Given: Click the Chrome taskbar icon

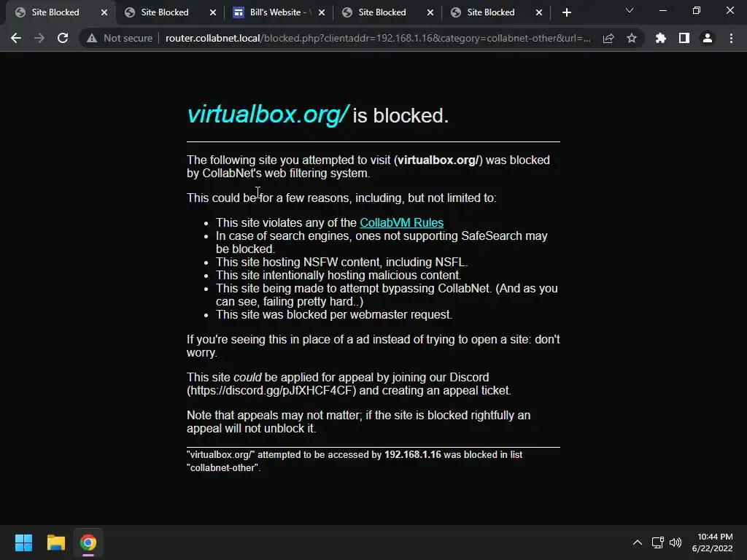Looking at the screenshot, I should [88, 542].
